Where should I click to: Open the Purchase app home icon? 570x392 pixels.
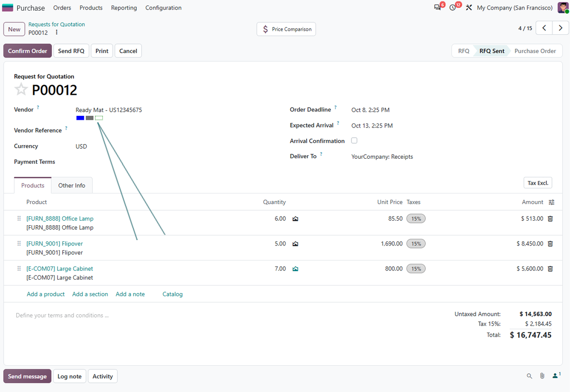coord(8,8)
